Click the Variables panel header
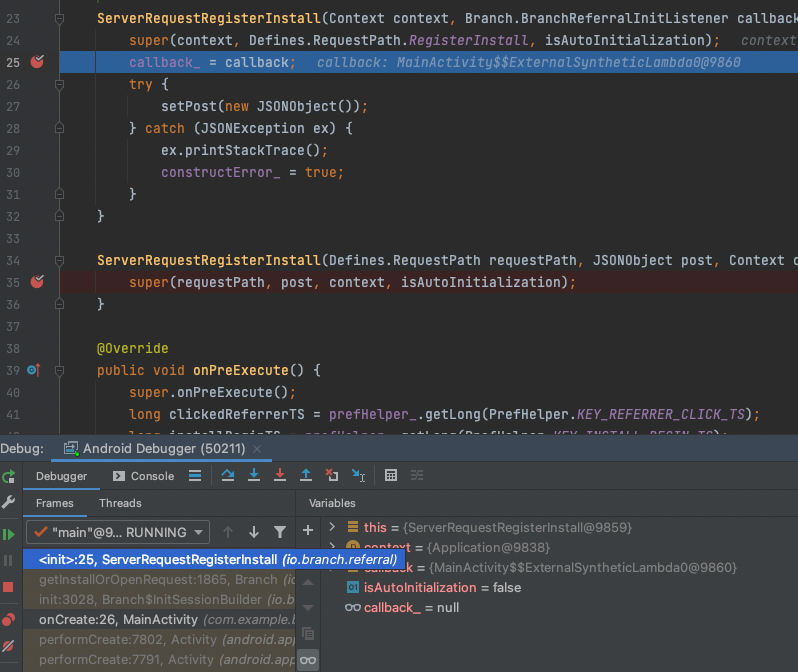 pos(332,503)
